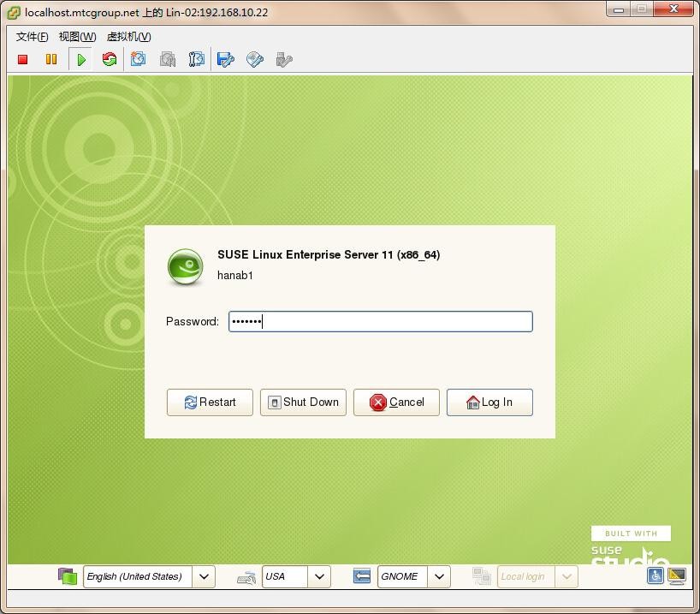This screenshot has height=614, width=700.
Task: Close the console window
Action: click(x=673, y=9)
